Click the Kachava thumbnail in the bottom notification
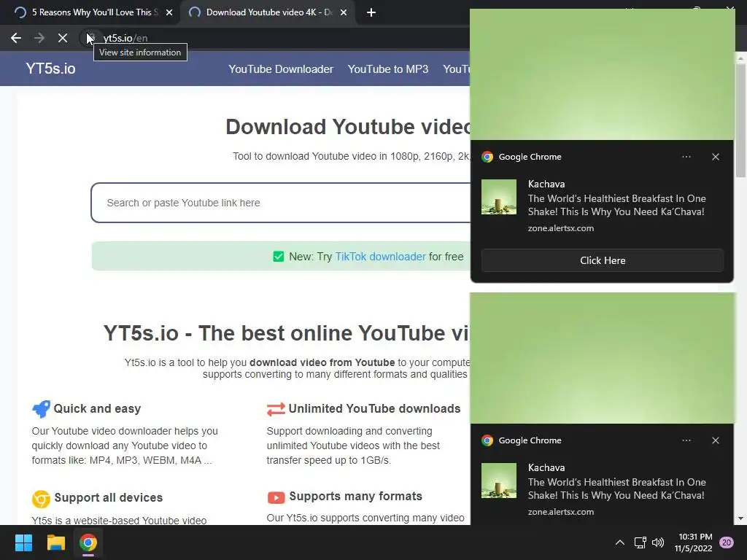 click(499, 481)
